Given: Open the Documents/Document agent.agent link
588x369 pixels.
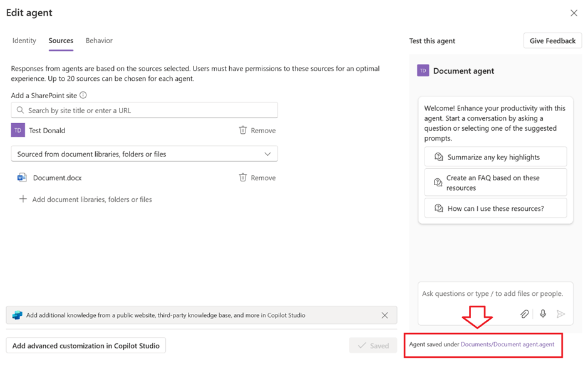Looking at the screenshot, I should click(x=507, y=344).
